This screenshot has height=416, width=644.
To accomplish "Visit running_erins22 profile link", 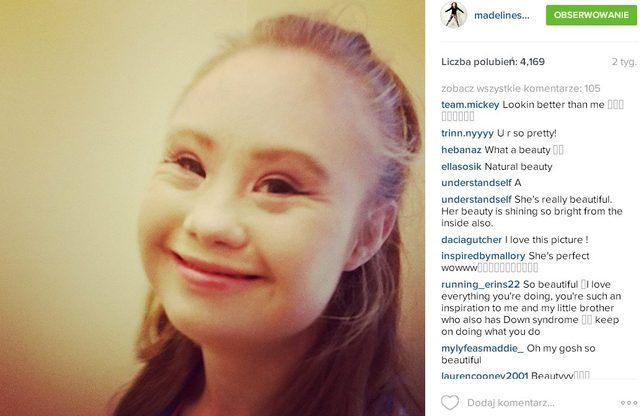I will pyautogui.click(x=481, y=284).
